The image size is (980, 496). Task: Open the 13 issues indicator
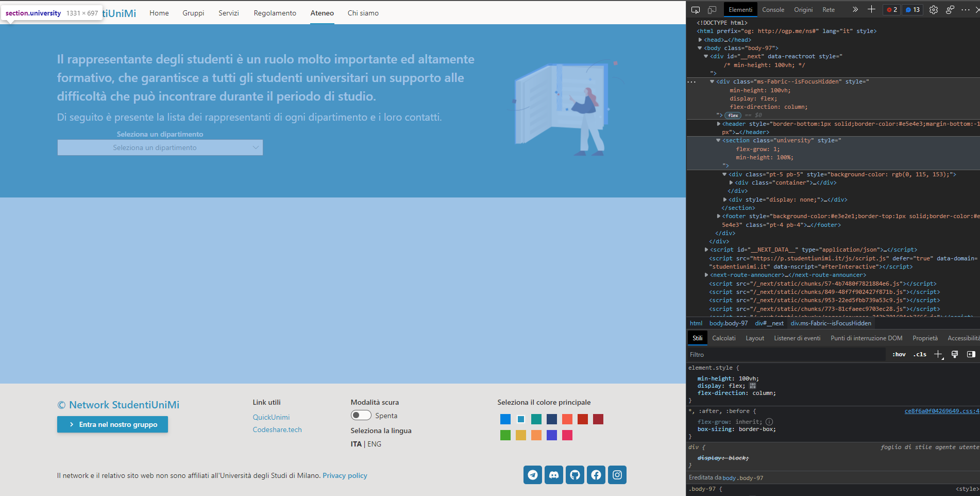click(x=913, y=10)
